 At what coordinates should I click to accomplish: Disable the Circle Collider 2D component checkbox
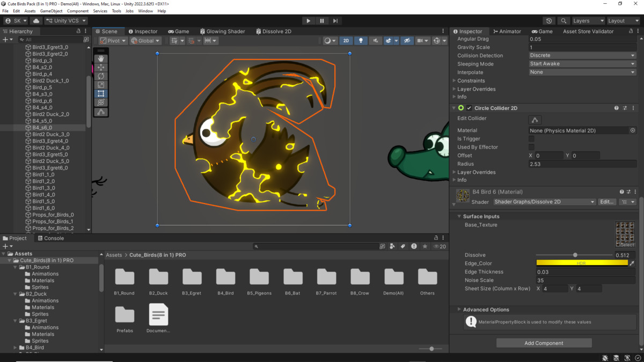click(469, 108)
